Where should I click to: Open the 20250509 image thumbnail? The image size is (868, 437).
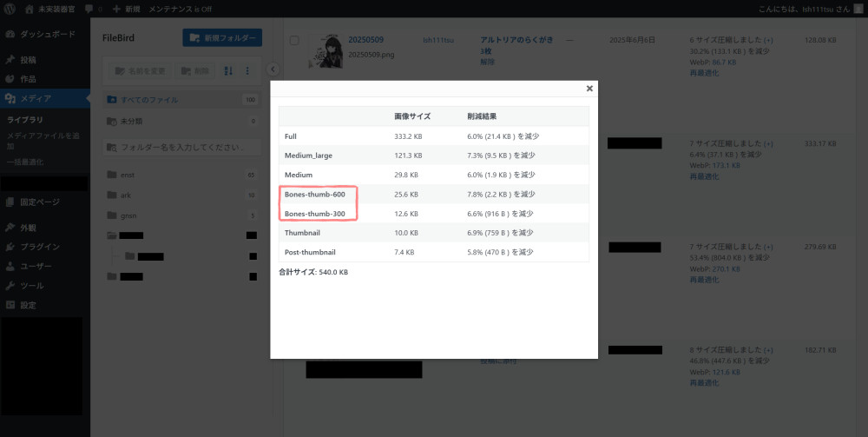pos(325,52)
